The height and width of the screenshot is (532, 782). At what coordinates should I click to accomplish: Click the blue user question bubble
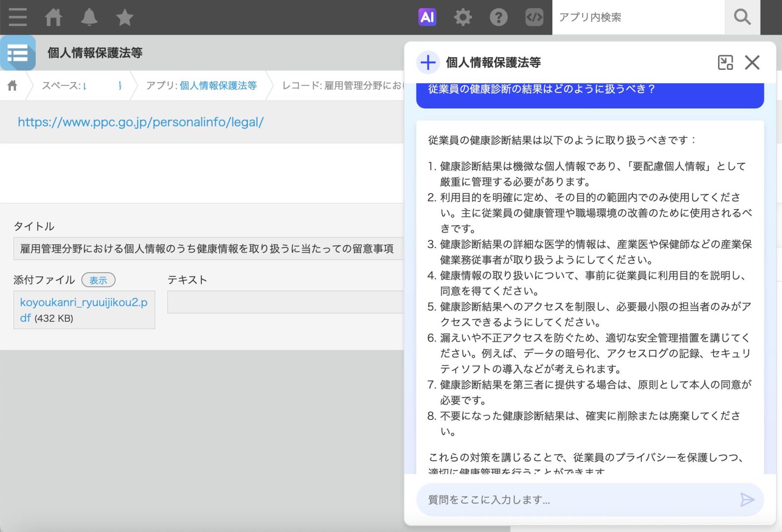(590, 95)
